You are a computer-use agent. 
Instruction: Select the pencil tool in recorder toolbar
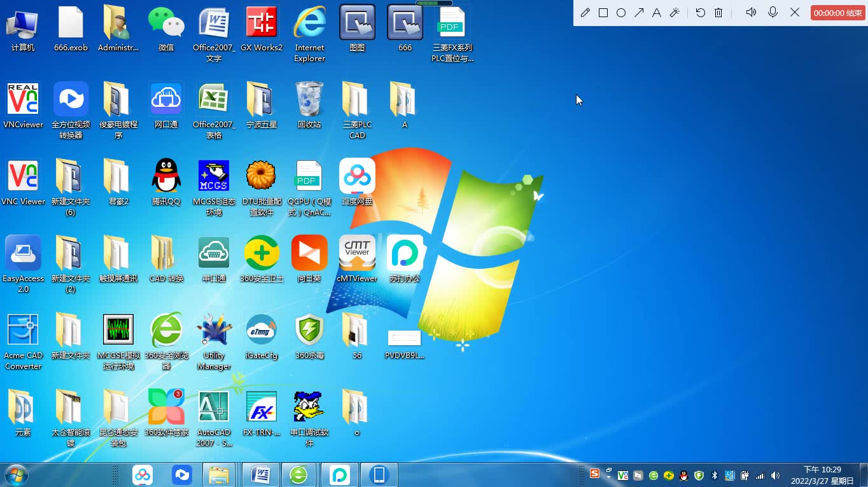585,13
